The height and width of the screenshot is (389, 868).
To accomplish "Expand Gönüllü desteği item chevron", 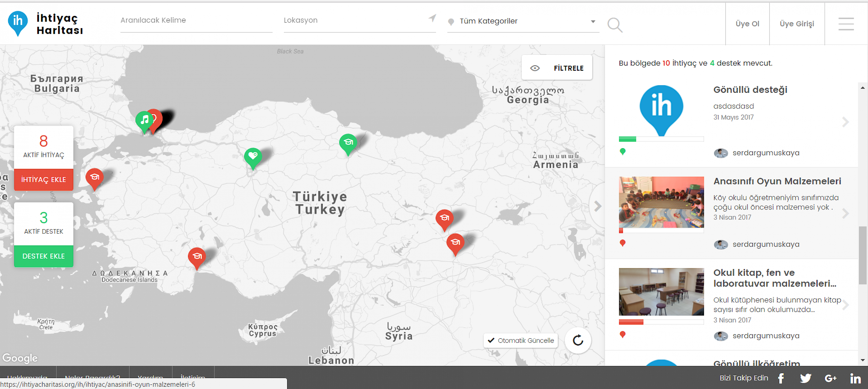I will pyautogui.click(x=845, y=122).
